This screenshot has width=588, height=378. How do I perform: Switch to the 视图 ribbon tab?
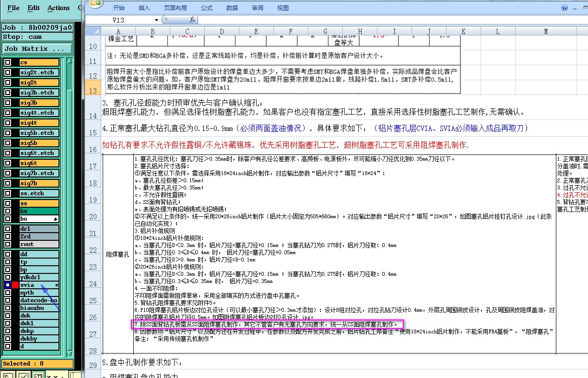pyautogui.click(x=283, y=8)
